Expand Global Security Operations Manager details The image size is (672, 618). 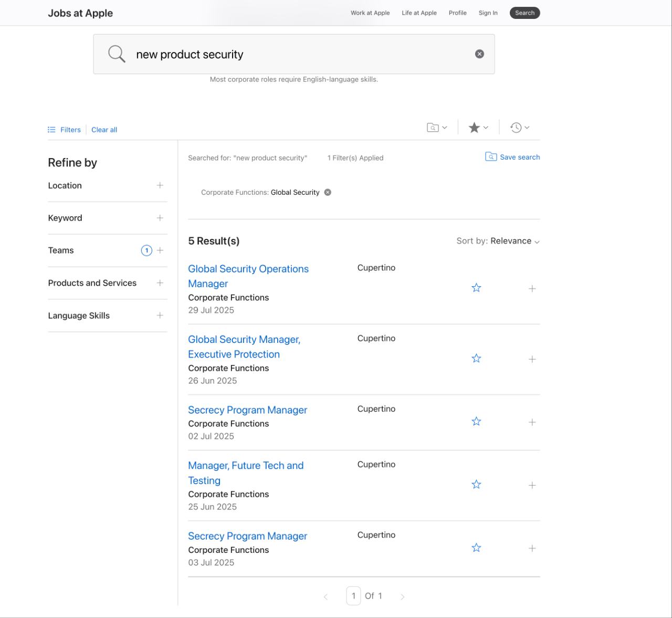point(532,289)
